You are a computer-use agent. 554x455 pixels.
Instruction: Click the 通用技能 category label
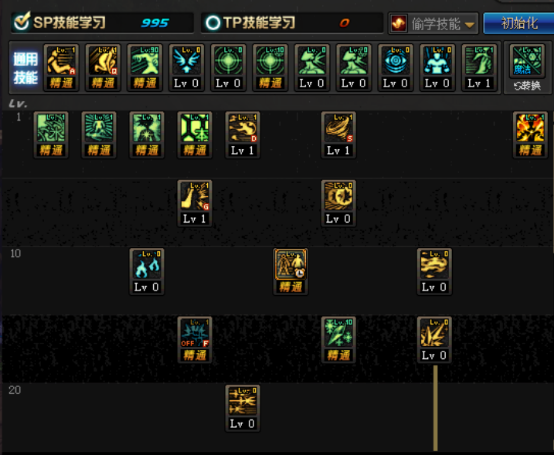coord(25,68)
